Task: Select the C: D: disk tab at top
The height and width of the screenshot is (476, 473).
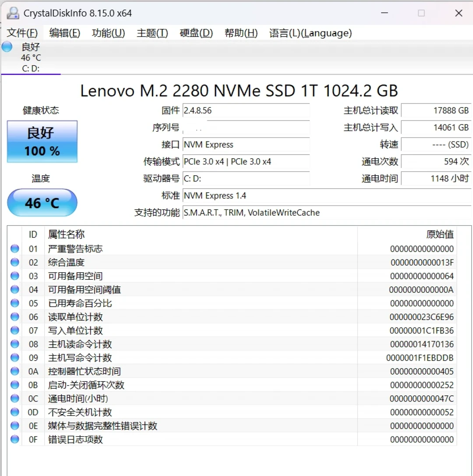Action: tap(31, 58)
